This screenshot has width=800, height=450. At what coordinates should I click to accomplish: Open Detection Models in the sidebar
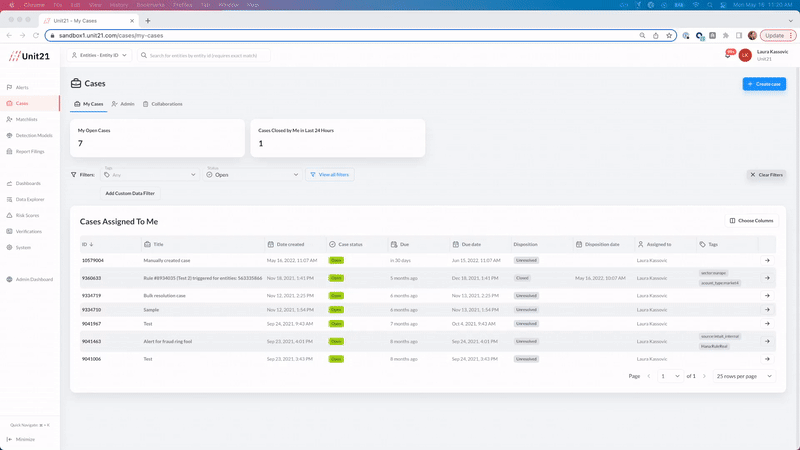(31, 135)
